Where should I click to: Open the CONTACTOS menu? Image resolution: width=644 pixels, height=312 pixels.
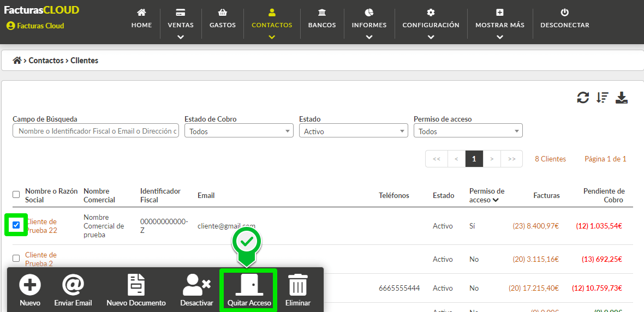(x=272, y=24)
